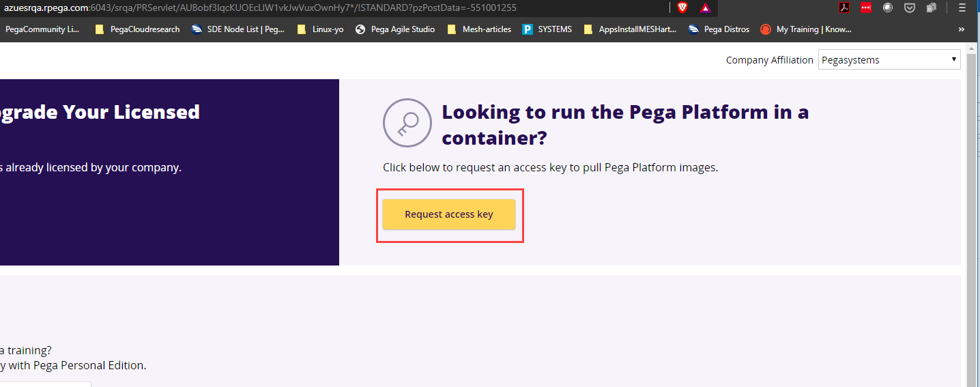Open the LastPass extension icon
Screen dimensions: 980x387
click(x=866, y=8)
